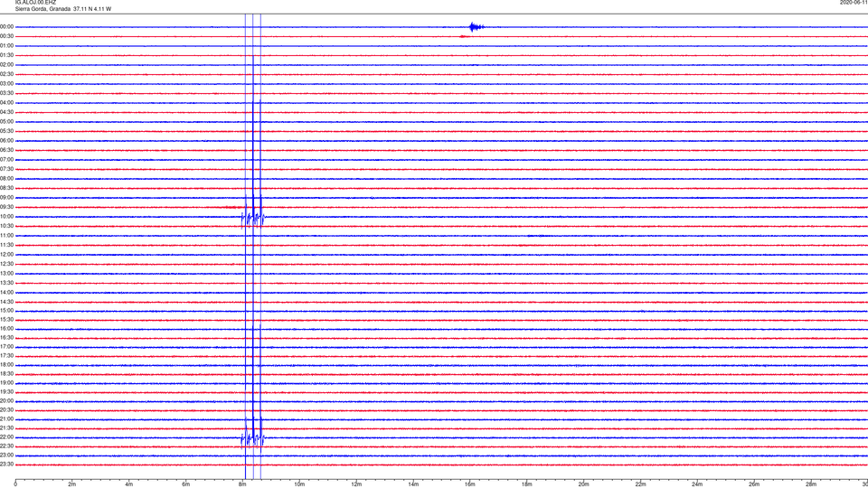The image size is (868, 488).
Task: Click the station code IG.ALOJ.00.EHZ header
Action: pyautogui.click(x=35, y=2)
